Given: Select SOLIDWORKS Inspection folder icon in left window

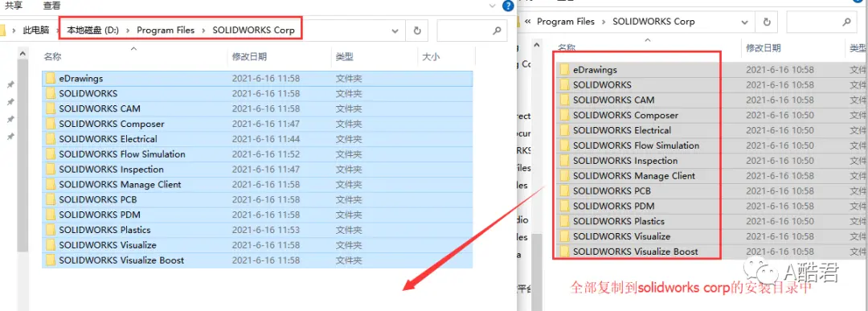Looking at the screenshot, I should point(51,170).
